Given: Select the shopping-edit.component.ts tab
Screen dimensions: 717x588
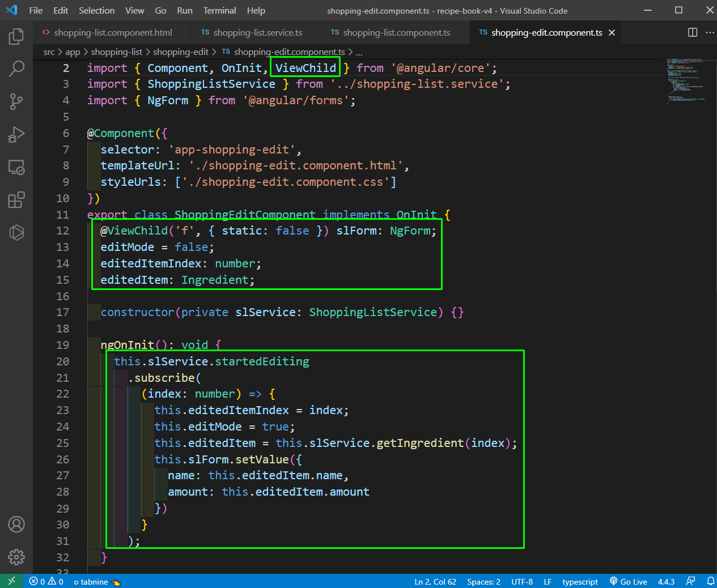Looking at the screenshot, I should pyautogui.click(x=546, y=32).
